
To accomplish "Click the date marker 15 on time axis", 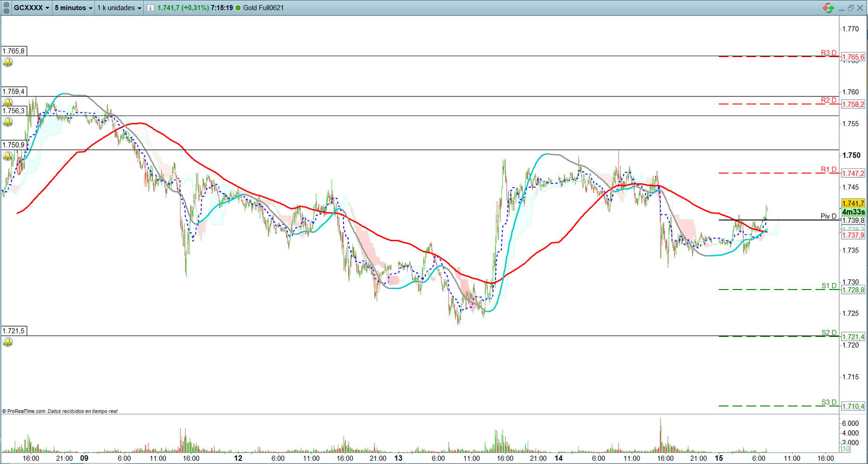I will coord(719,458).
